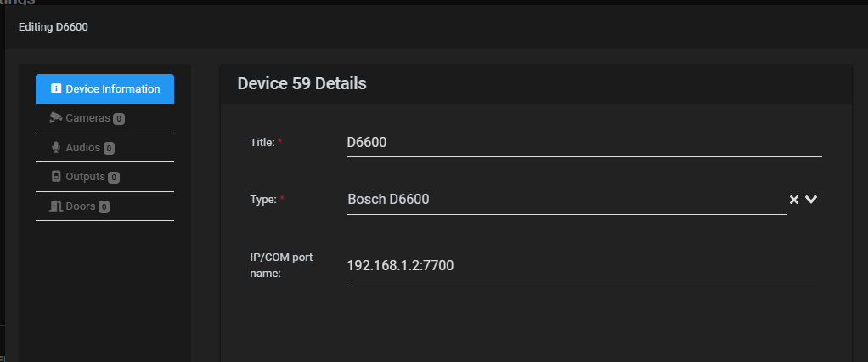Click the Title input field containing D6600
Image resolution: width=868 pixels, height=362 pixels.
584,143
